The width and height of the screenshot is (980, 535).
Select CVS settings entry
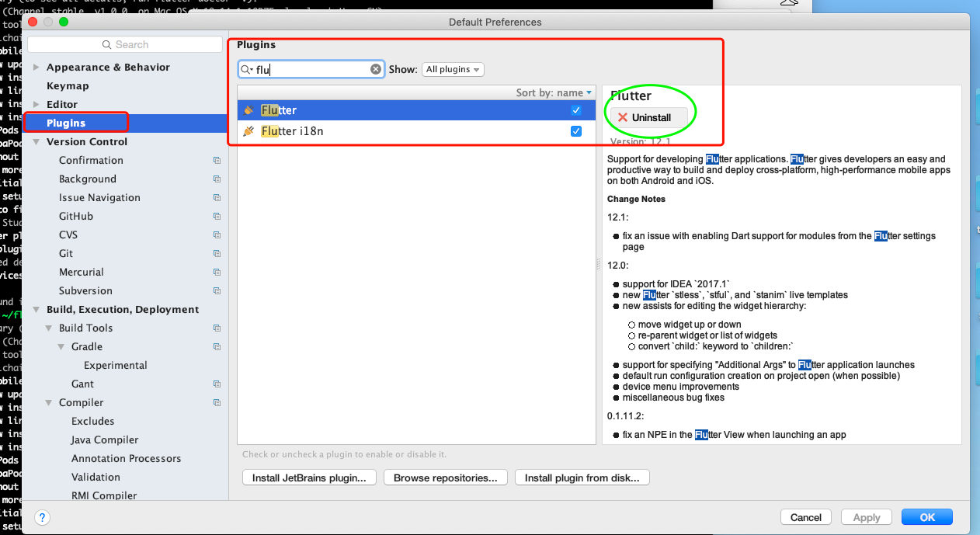68,235
